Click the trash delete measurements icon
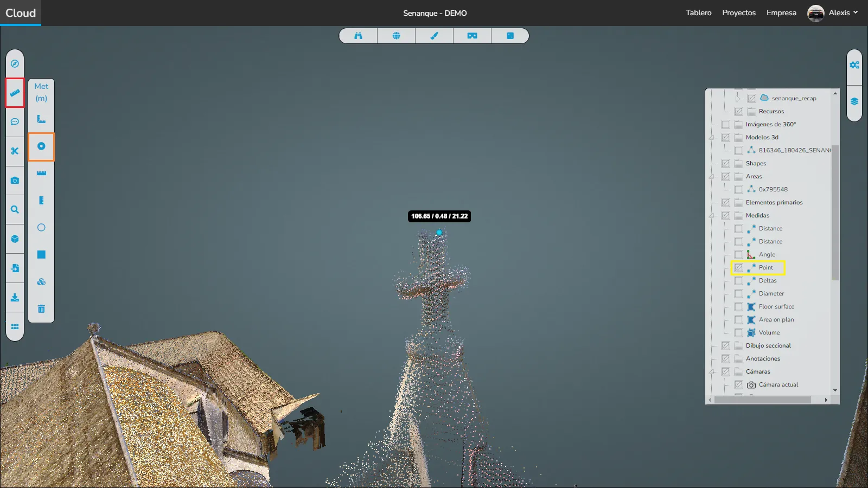The width and height of the screenshot is (868, 488). [41, 309]
